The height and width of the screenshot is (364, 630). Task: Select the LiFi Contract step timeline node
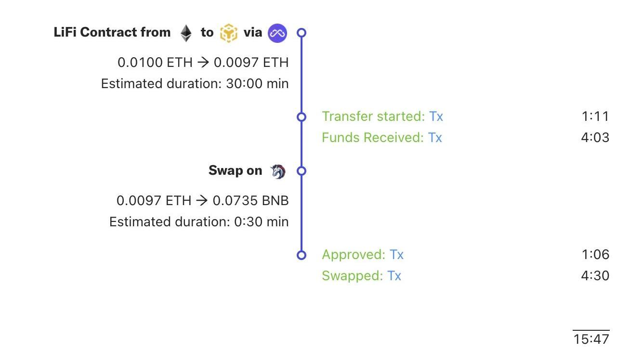(302, 33)
